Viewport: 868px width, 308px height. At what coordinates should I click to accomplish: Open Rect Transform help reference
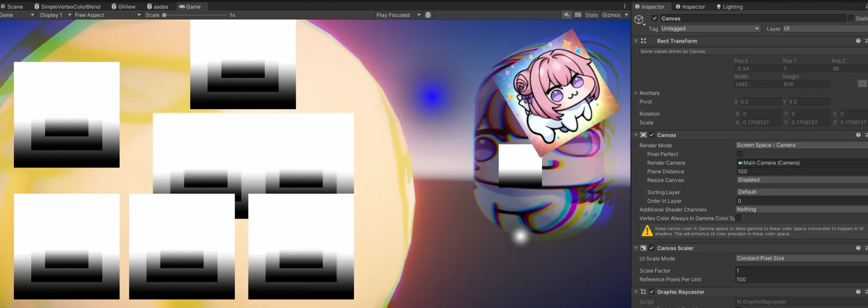point(858,41)
